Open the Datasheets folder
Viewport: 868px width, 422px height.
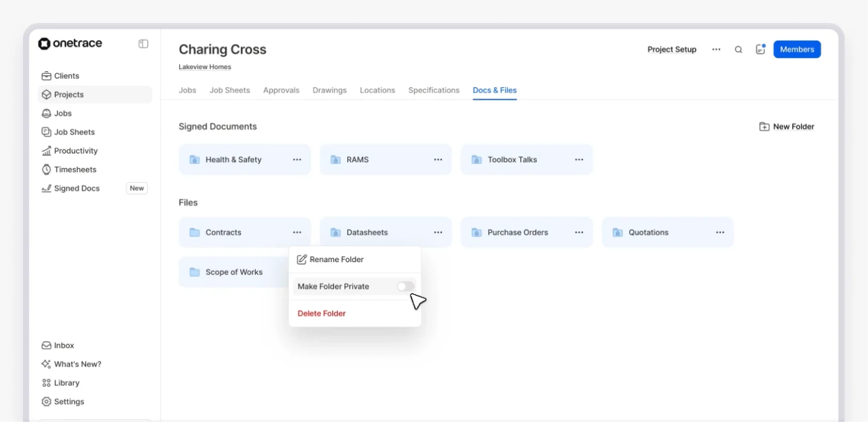tap(385, 232)
